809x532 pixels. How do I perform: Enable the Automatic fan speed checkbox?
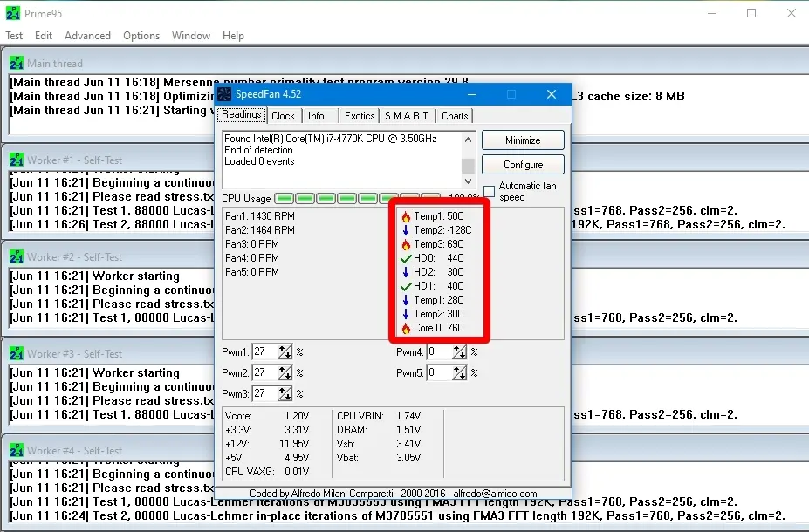coord(489,192)
